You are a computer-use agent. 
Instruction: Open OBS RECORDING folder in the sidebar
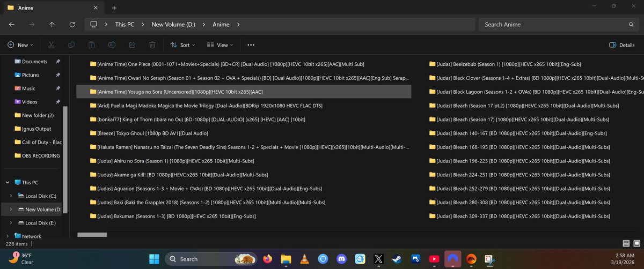39,155
